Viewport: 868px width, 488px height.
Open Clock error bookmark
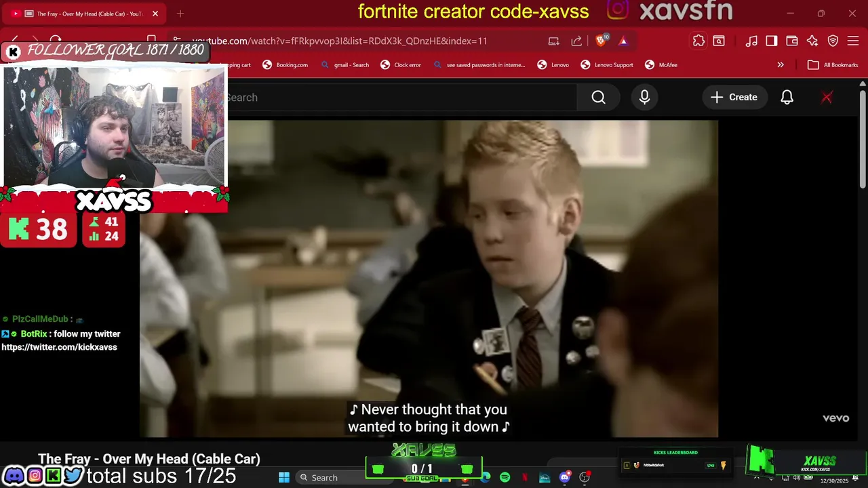(400, 65)
